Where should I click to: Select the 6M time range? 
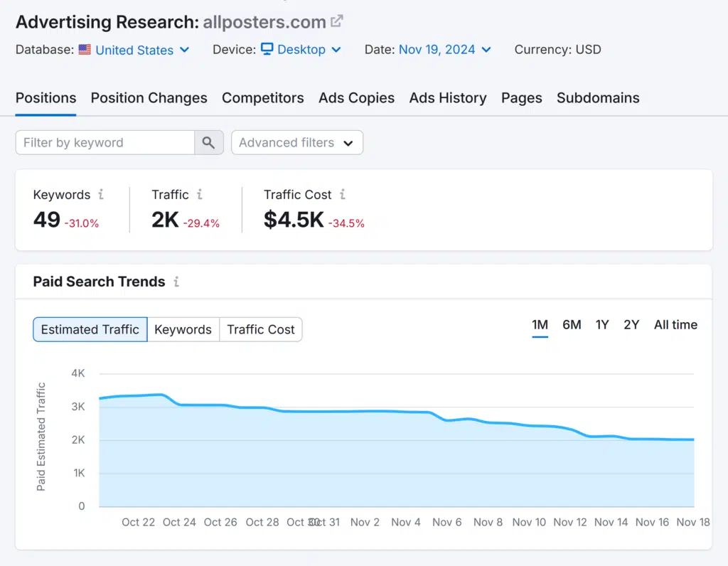(572, 325)
